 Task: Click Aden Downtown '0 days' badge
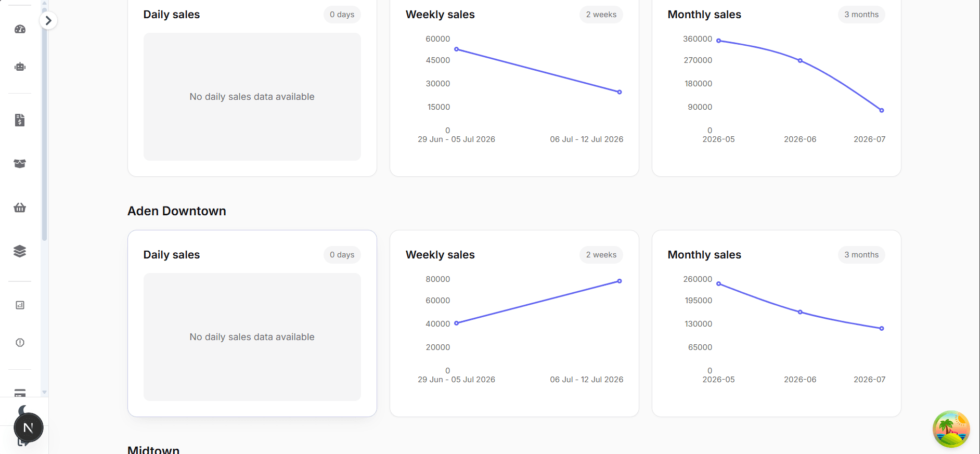[x=342, y=255]
